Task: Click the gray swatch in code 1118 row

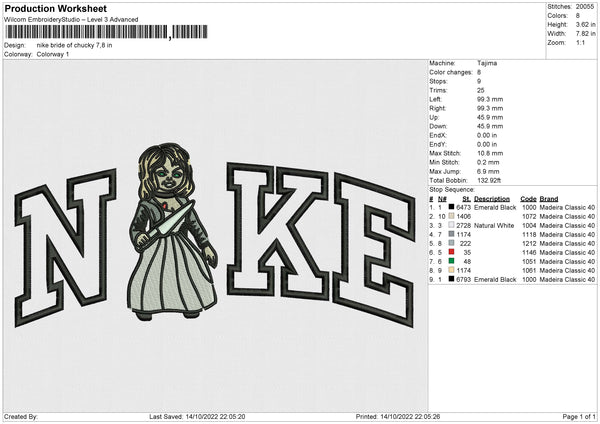Action: tap(451, 234)
